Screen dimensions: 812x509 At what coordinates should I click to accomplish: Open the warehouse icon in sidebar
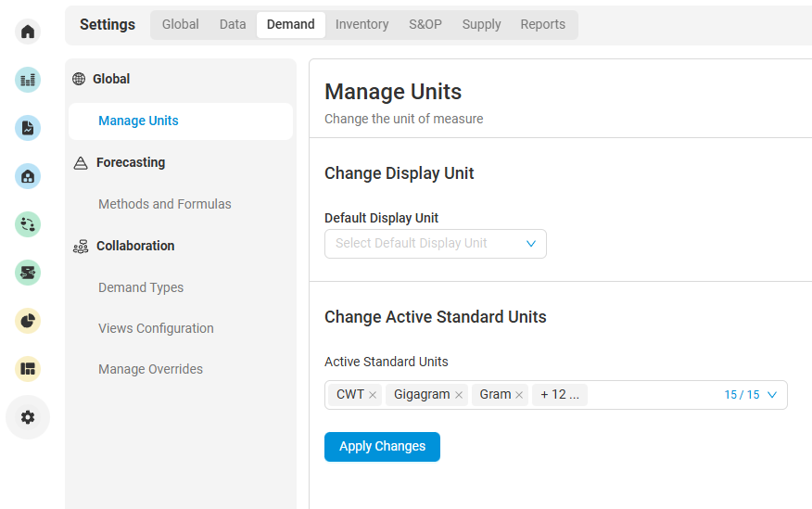[28, 176]
